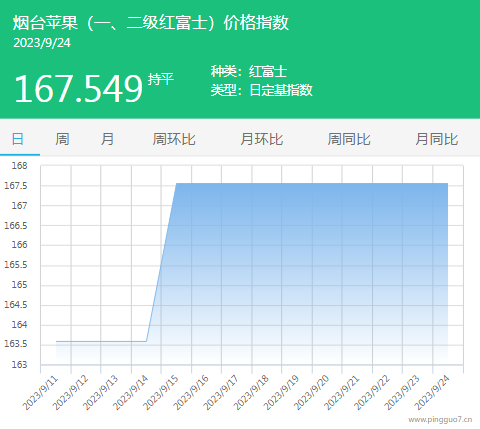This screenshot has width=480, height=429.
Task: Click the 163.5 y-axis label
Action: (16, 344)
